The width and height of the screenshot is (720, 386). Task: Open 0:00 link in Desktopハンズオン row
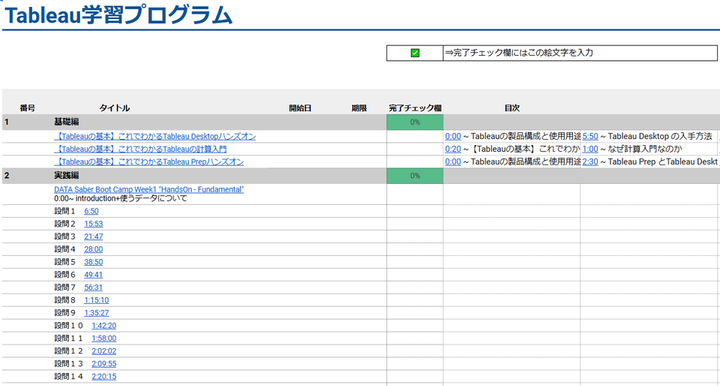[x=453, y=136]
